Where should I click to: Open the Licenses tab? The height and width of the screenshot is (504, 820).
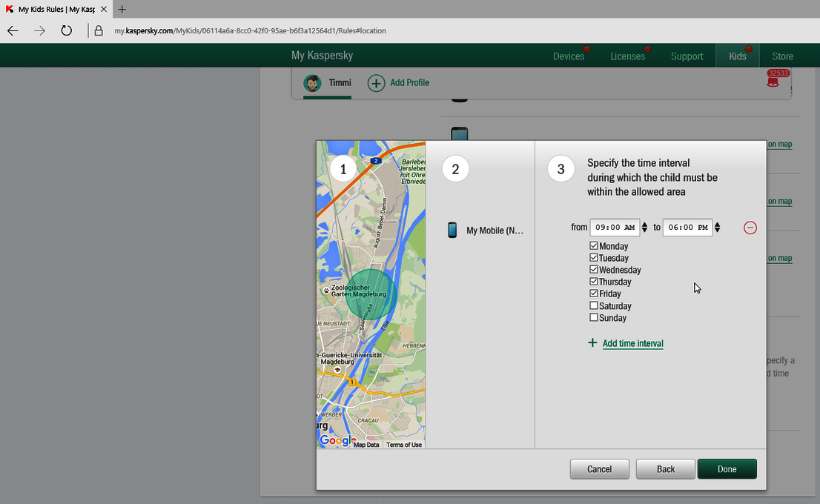point(627,56)
